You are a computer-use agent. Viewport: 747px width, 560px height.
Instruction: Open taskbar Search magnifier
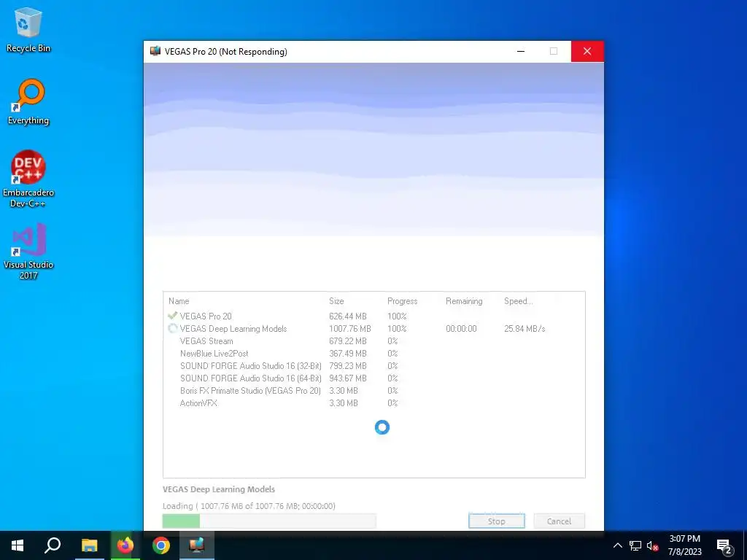coord(53,545)
